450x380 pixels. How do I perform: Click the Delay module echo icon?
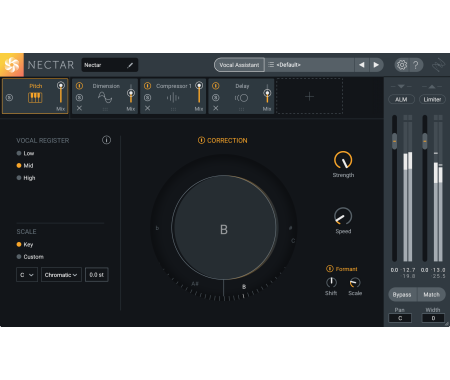241,98
